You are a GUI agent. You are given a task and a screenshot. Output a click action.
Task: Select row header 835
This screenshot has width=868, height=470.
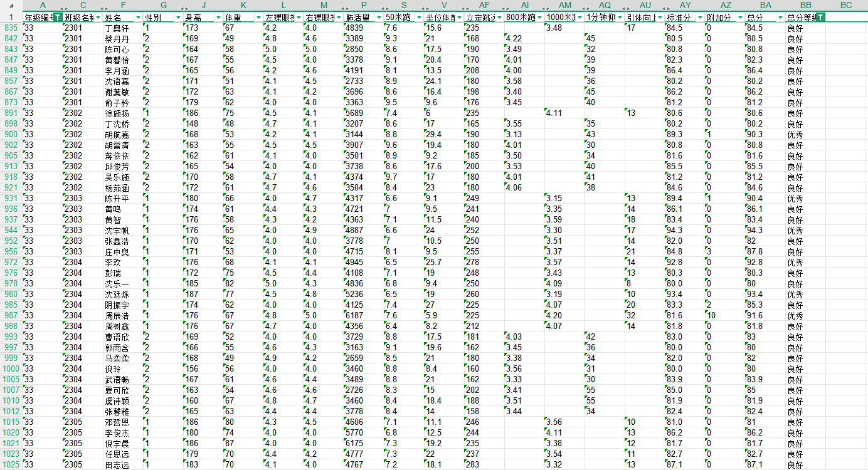[x=11, y=28]
